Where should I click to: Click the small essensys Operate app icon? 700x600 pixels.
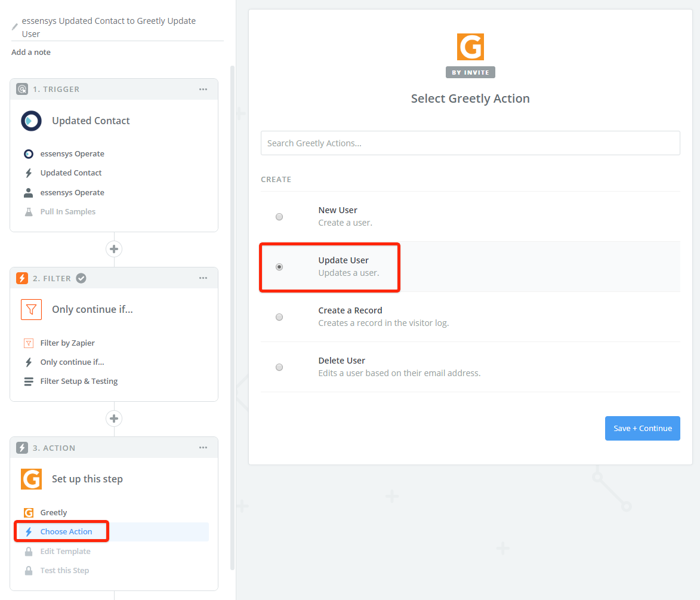pos(29,154)
